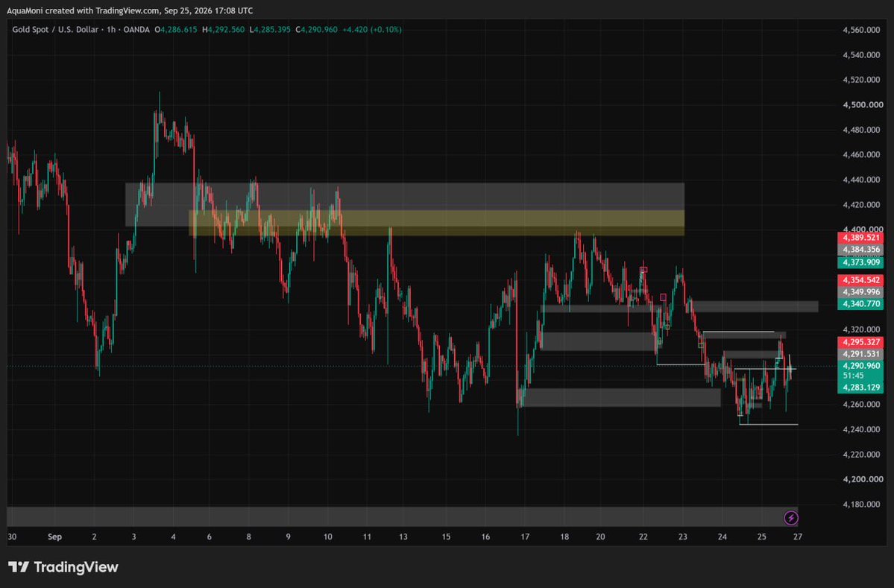894x588 pixels.
Task: Click the 4,460.000 price axis label
Action: tap(861, 154)
